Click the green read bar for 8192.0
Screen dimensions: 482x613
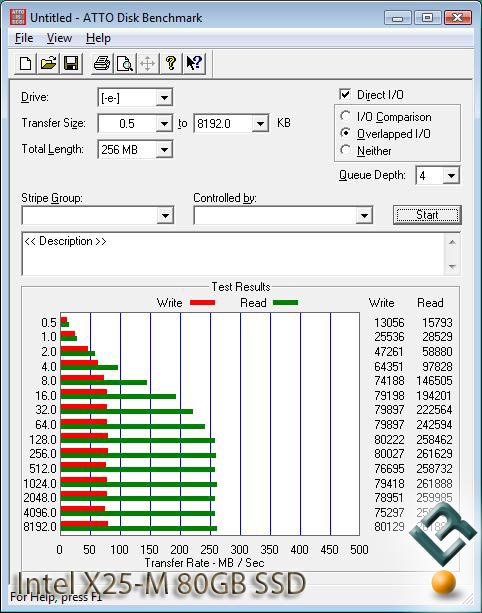139,529
